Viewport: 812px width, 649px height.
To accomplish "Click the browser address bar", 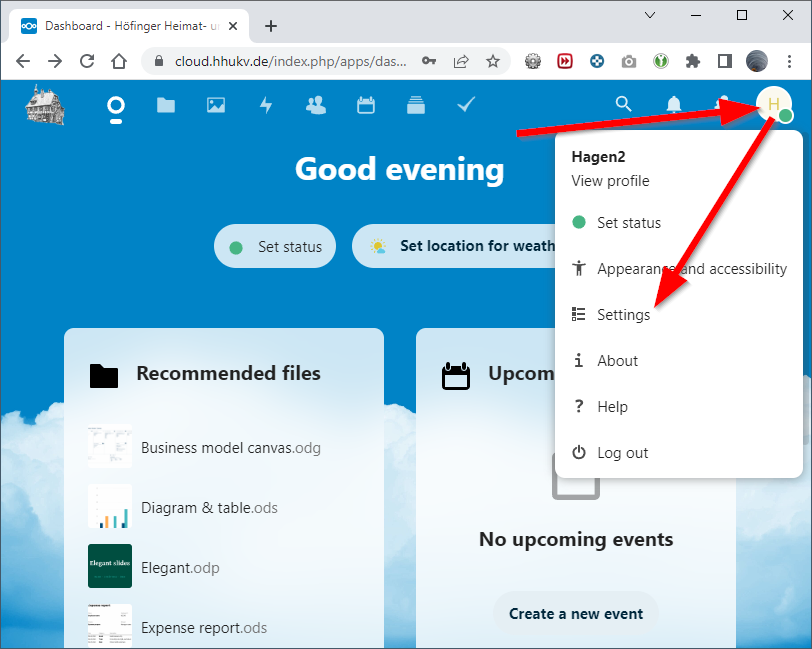I will 290,61.
